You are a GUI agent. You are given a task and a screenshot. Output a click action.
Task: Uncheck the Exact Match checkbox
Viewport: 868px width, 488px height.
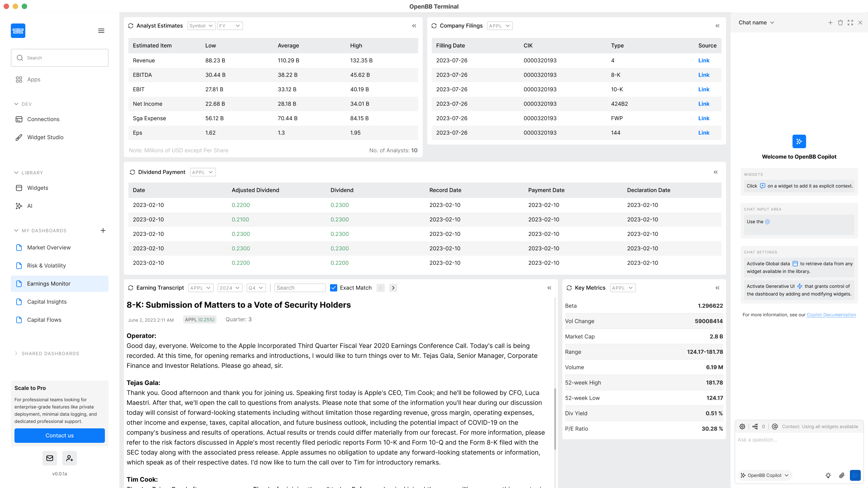[334, 288]
